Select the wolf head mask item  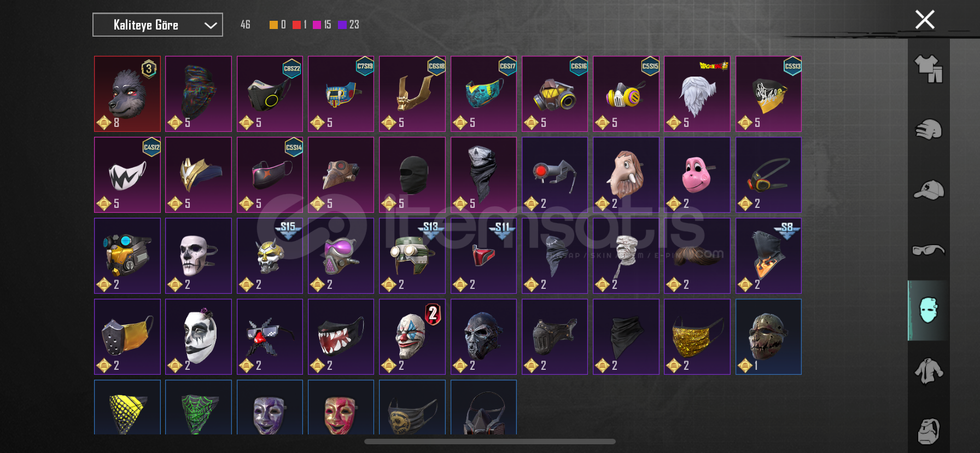[127, 94]
